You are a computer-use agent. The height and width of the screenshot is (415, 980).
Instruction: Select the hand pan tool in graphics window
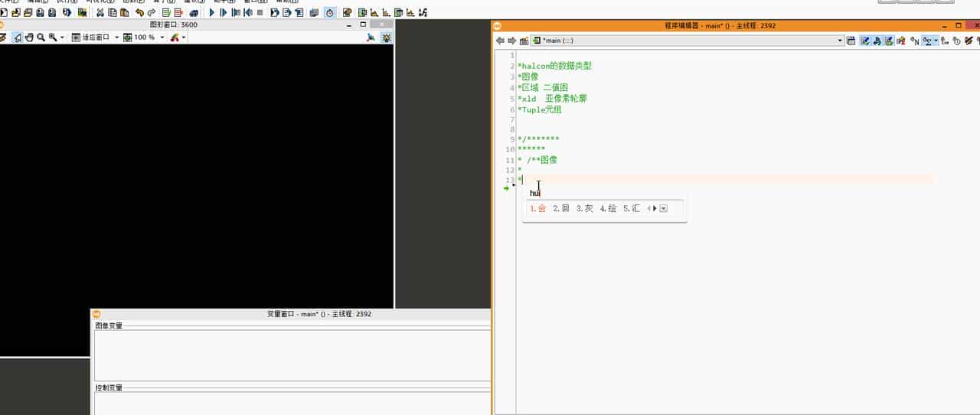(x=29, y=37)
